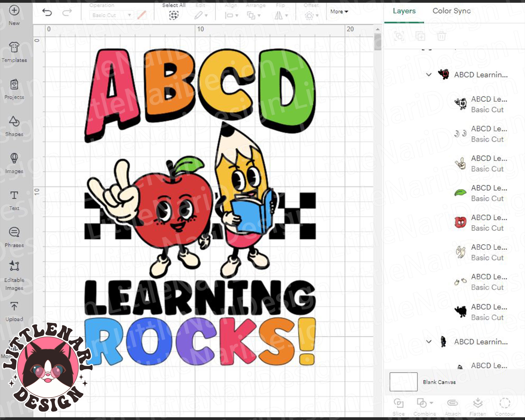Open the Phrases panel
Viewport: 525px width, 420px height.
[x=14, y=237]
